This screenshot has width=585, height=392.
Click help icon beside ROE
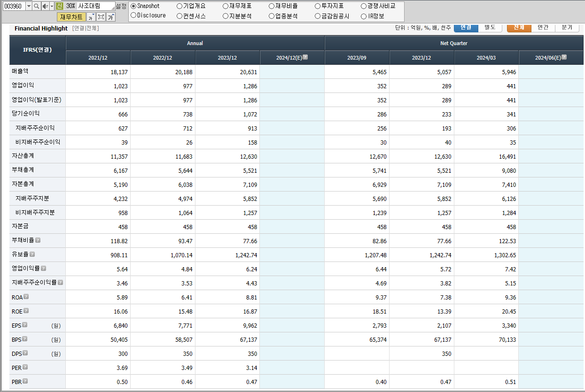(x=26, y=311)
